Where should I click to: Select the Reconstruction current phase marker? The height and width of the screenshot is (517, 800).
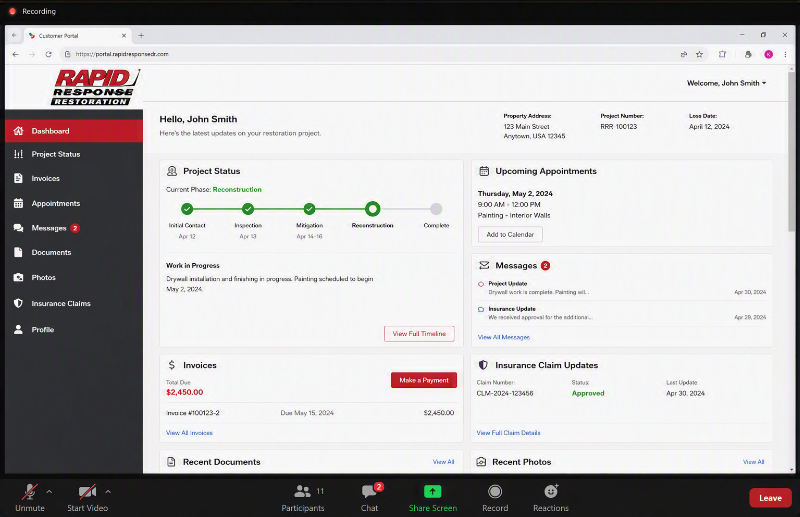(372, 209)
